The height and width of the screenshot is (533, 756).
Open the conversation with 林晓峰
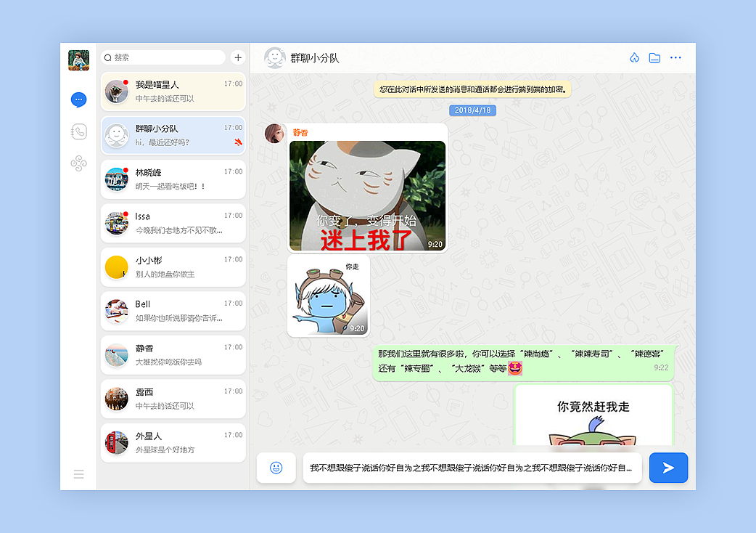(173, 179)
